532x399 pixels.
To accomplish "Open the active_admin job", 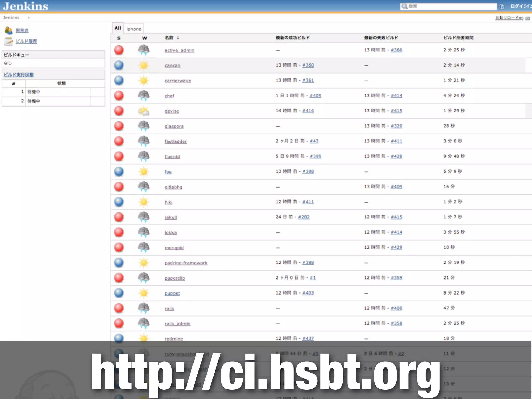I will 179,50.
